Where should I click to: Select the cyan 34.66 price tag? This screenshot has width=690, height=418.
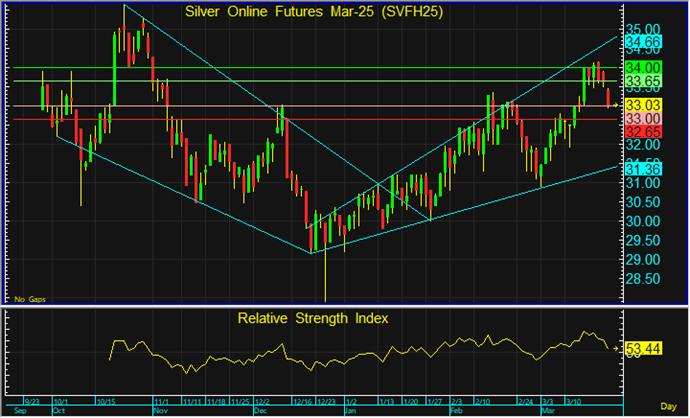[x=642, y=42]
